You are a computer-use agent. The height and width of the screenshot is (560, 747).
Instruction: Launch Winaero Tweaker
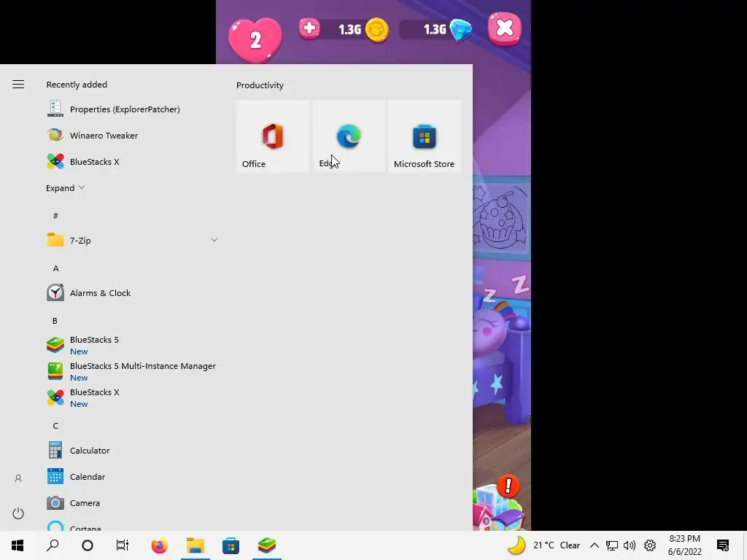click(x=133, y=135)
